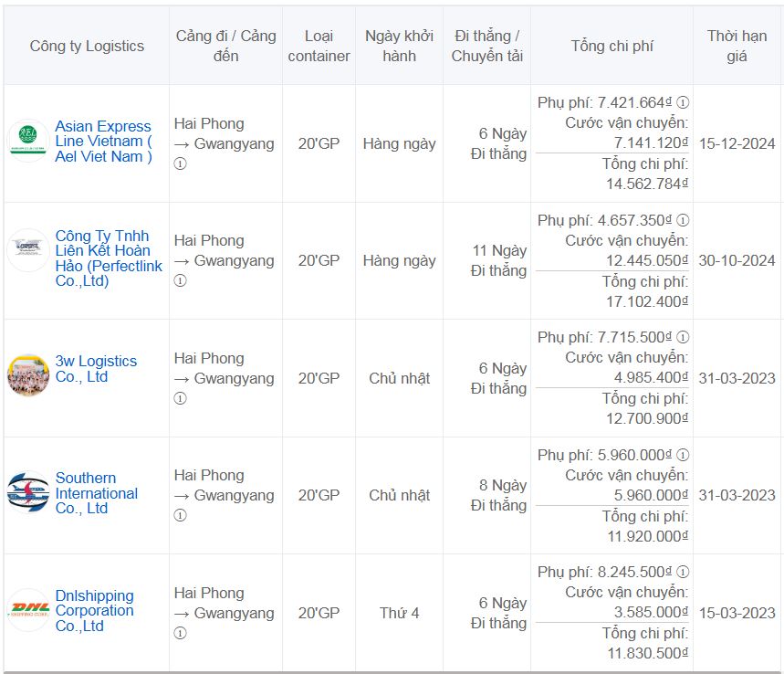
Task: Open 3w Logistics Co., Ltd link
Action: click(x=95, y=369)
